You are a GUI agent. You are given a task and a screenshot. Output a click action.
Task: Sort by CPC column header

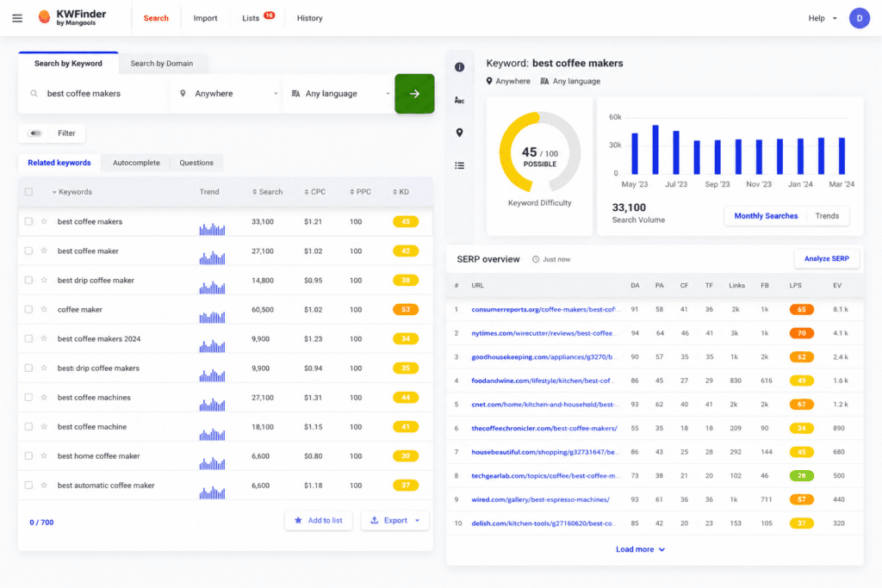[315, 192]
